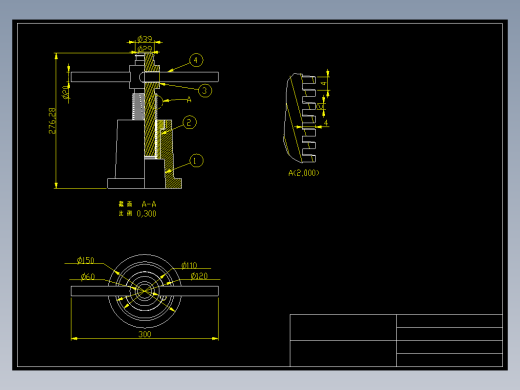This screenshot has height=390, width=520.
Task: Pick the Ø20 handle diameter dimension
Action: pos(66,92)
